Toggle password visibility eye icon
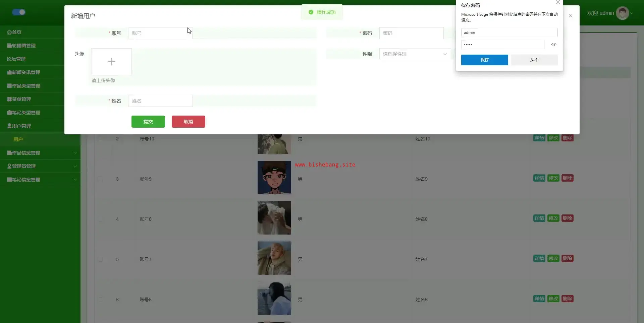The image size is (644, 323). coord(554,45)
